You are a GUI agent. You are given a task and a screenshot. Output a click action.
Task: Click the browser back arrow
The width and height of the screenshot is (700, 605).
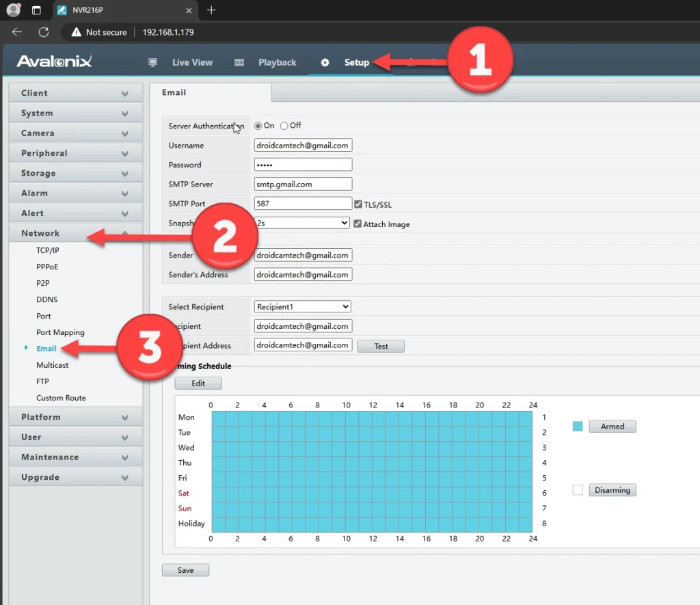click(x=17, y=32)
